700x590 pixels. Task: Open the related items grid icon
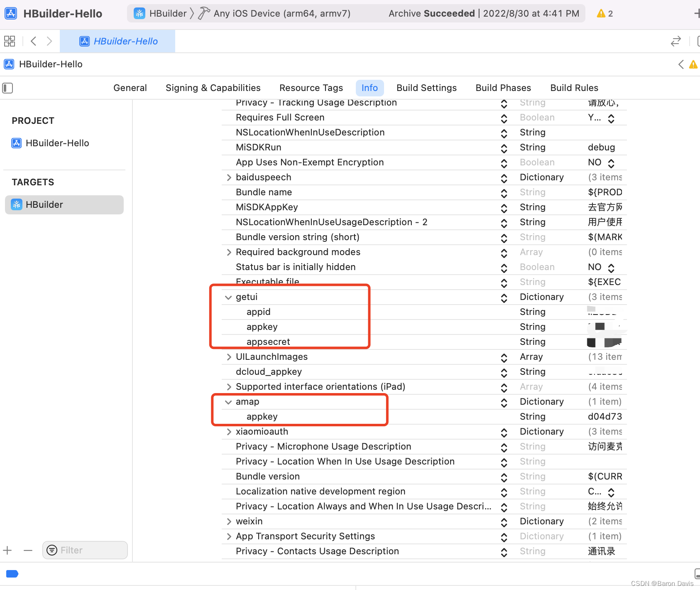coord(10,41)
